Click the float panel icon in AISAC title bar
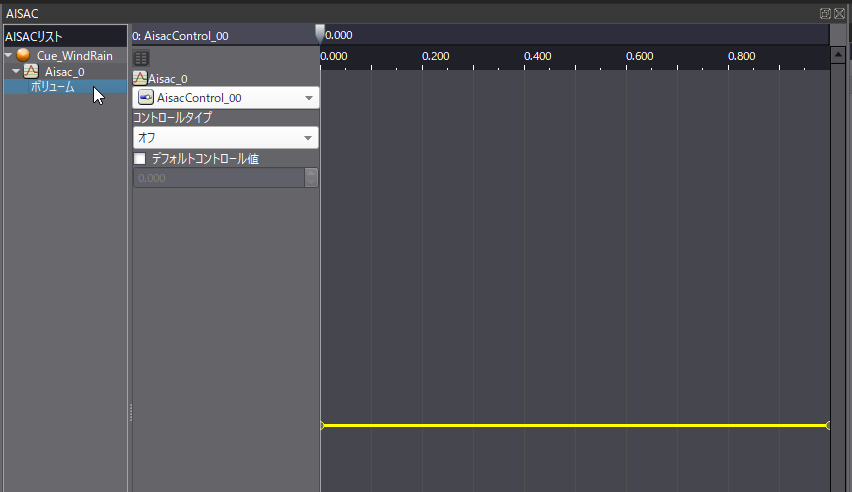 click(x=825, y=13)
